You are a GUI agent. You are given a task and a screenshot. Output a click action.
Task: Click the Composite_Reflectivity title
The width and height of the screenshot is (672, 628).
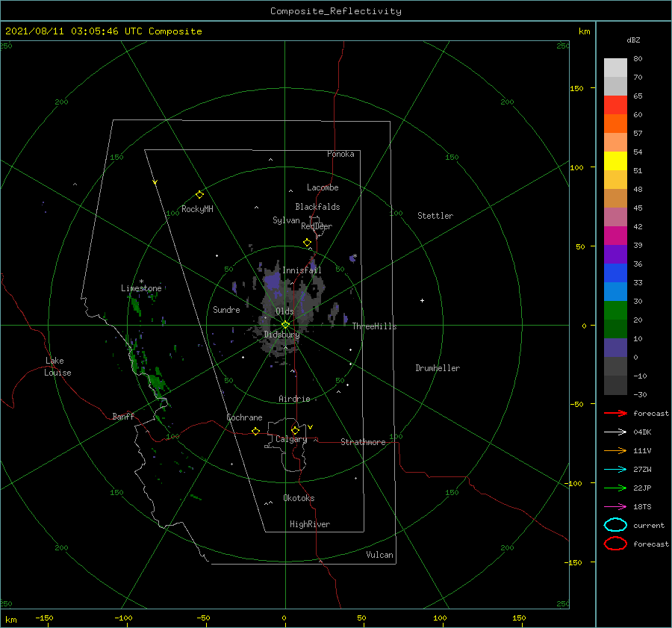click(x=335, y=11)
